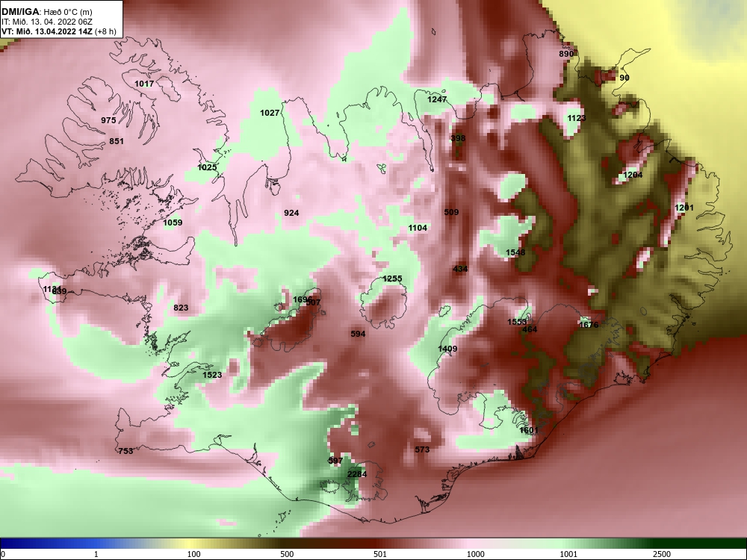The height and width of the screenshot is (560, 747).
Task: Click the 594 value in central highlands
Action: [x=358, y=334]
